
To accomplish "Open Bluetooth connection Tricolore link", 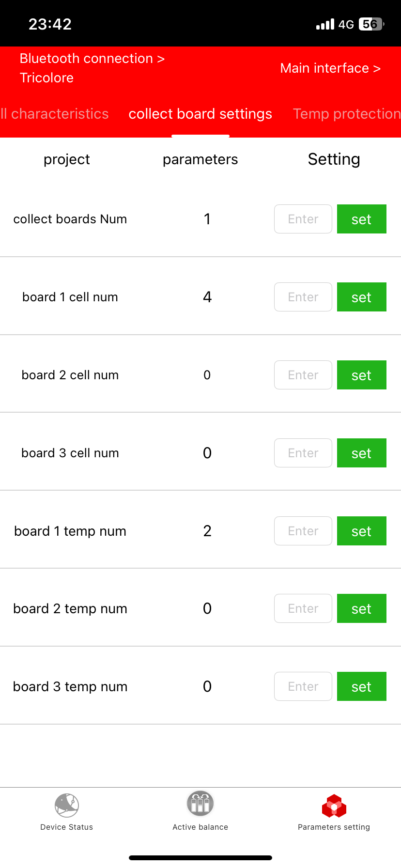I will [x=92, y=68].
